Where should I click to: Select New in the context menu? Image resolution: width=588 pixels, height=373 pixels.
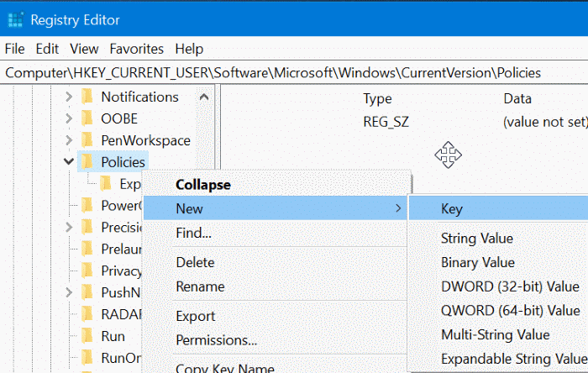point(276,208)
